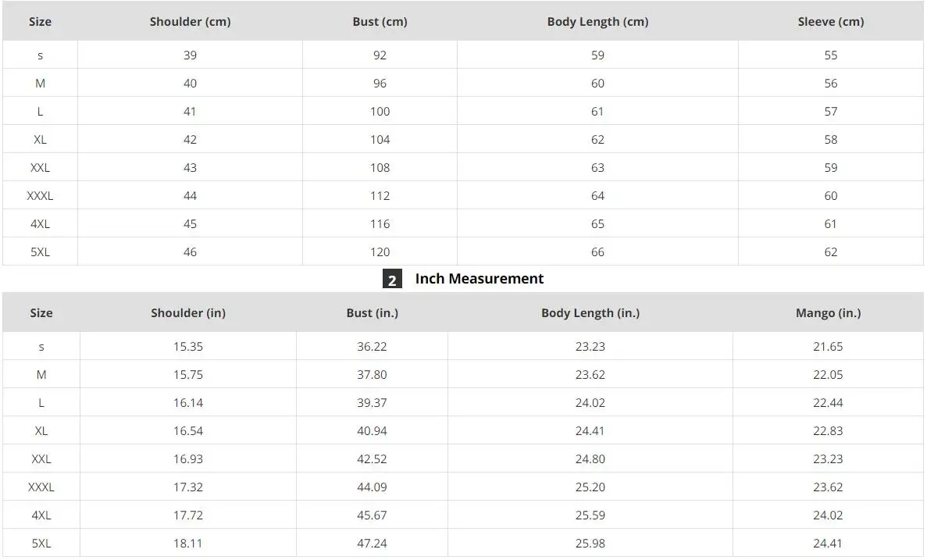
Task: Select the "Shoulder (in)" column header
Action: 188,313
